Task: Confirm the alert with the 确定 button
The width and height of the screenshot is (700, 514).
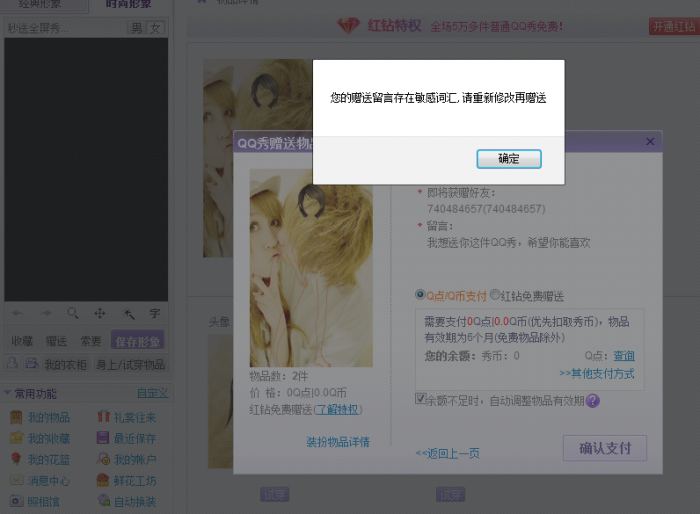Action: [509, 159]
